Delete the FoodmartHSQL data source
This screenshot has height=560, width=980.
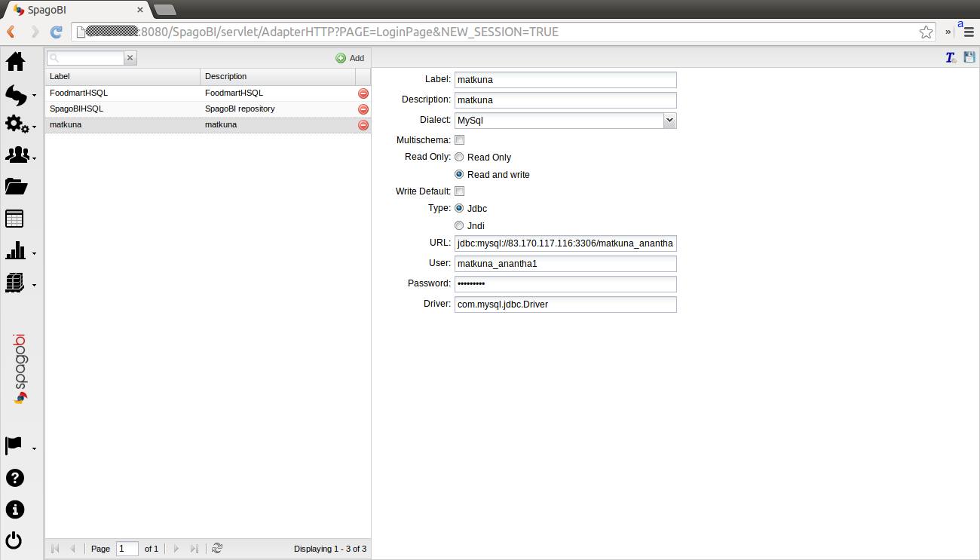pos(363,93)
